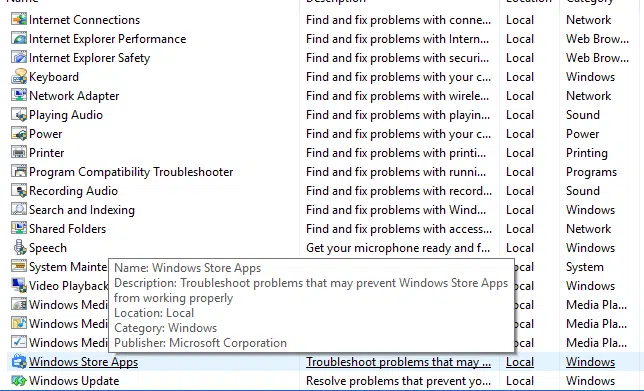Click the Keyboard troubleshooter icon
The height and width of the screenshot is (391, 644).
click(19, 76)
